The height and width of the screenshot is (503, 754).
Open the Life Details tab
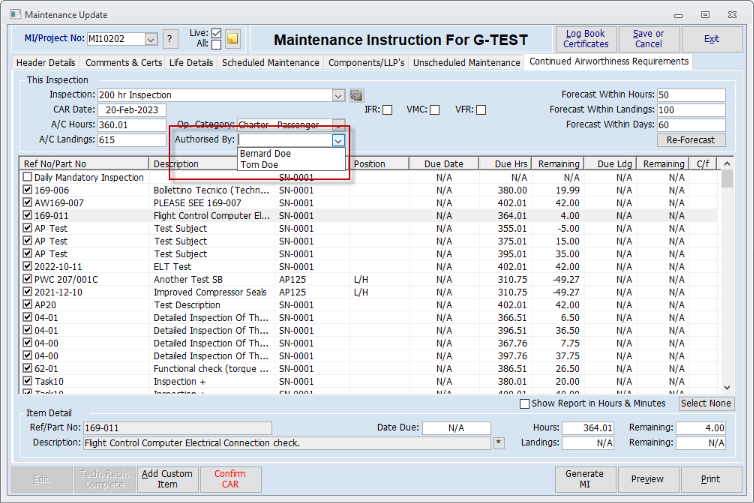(191, 62)
